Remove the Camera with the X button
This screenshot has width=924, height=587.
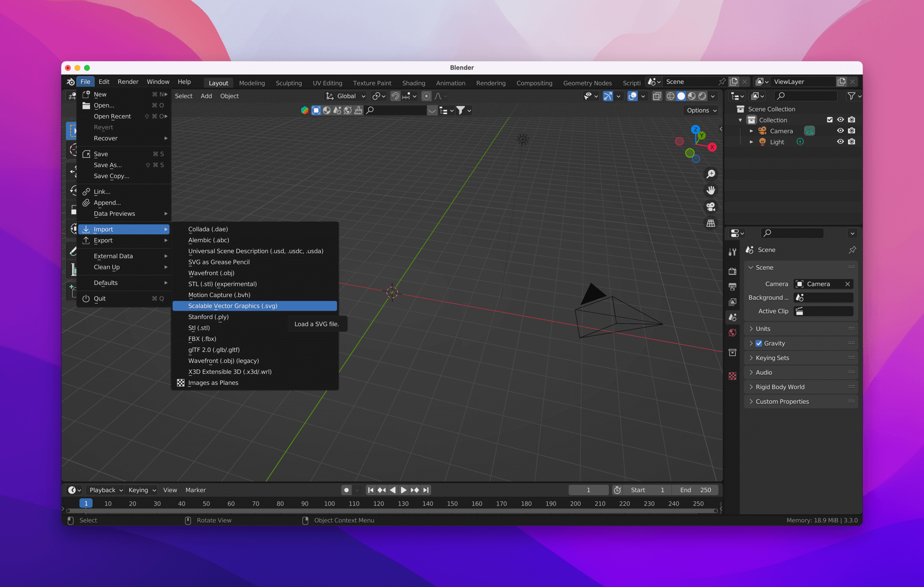(849, 283)
